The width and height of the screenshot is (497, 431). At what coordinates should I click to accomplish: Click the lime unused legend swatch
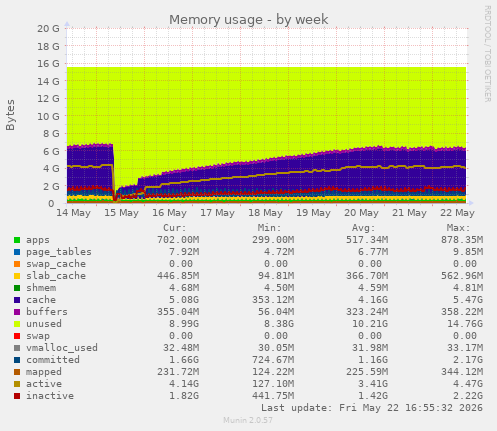[x=17, y=324]
